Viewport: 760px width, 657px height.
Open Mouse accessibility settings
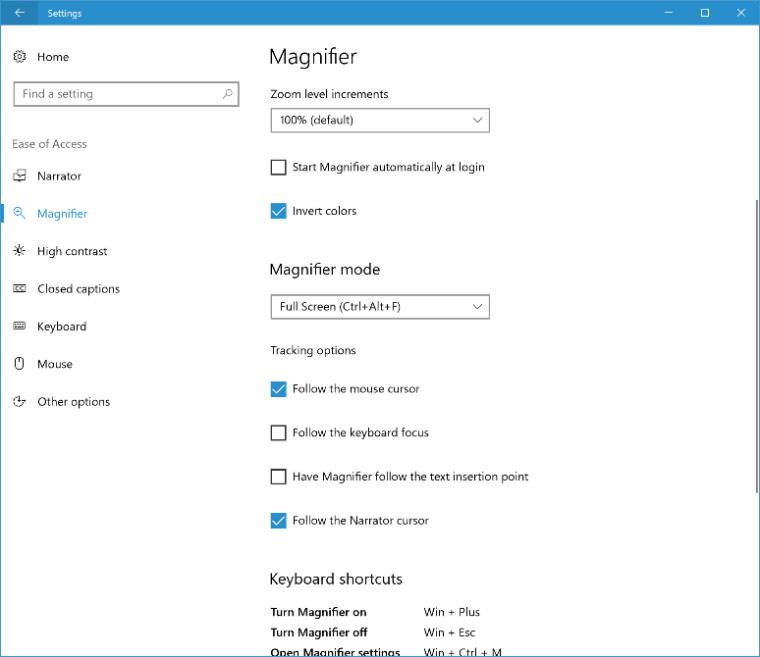55,364
